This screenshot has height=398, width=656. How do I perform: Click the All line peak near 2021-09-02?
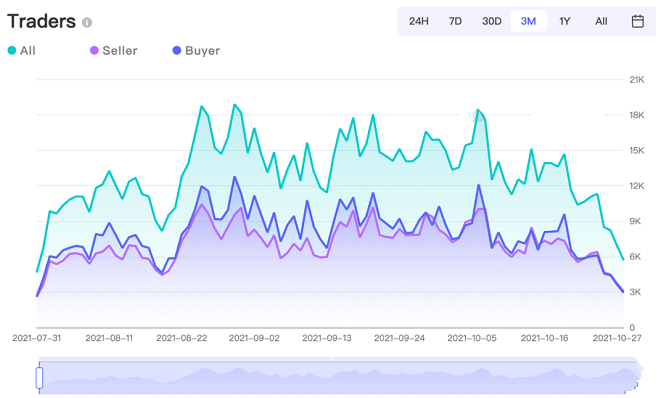pyautogui.click(x=235, y=104)
